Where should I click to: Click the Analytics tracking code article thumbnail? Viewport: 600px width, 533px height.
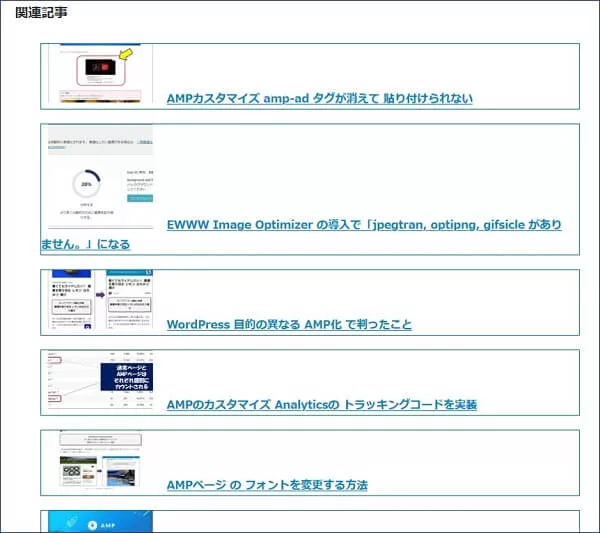click(x=100, y=380)
